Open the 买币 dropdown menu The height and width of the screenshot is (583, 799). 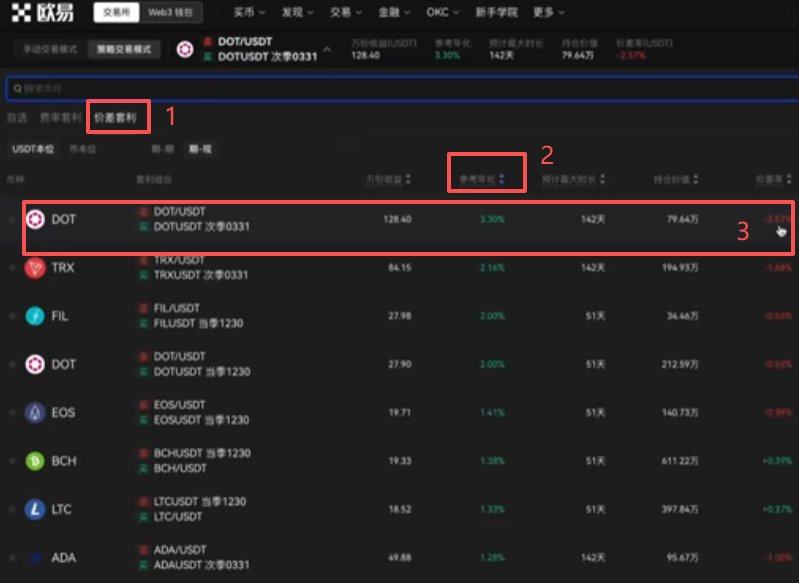[249, 12]
